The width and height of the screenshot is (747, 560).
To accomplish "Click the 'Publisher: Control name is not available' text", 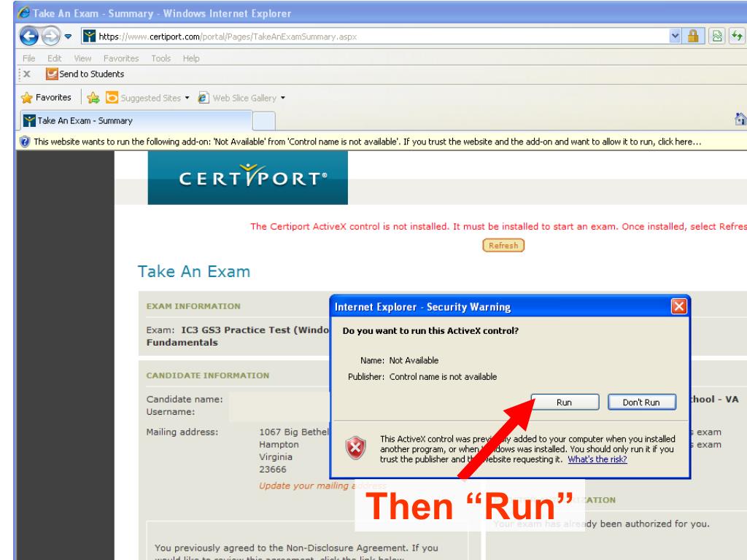I will pos(422,377).
